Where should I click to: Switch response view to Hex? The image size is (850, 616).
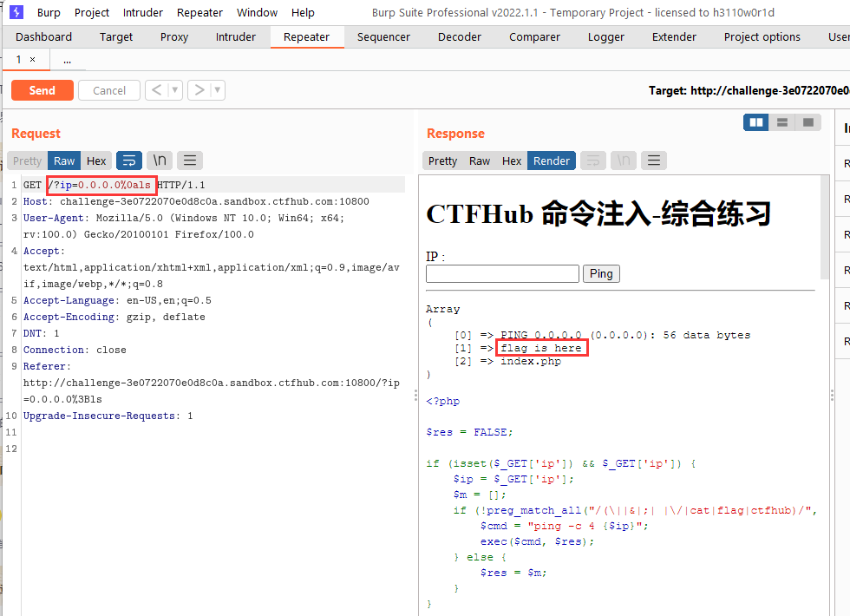[511, 161]
